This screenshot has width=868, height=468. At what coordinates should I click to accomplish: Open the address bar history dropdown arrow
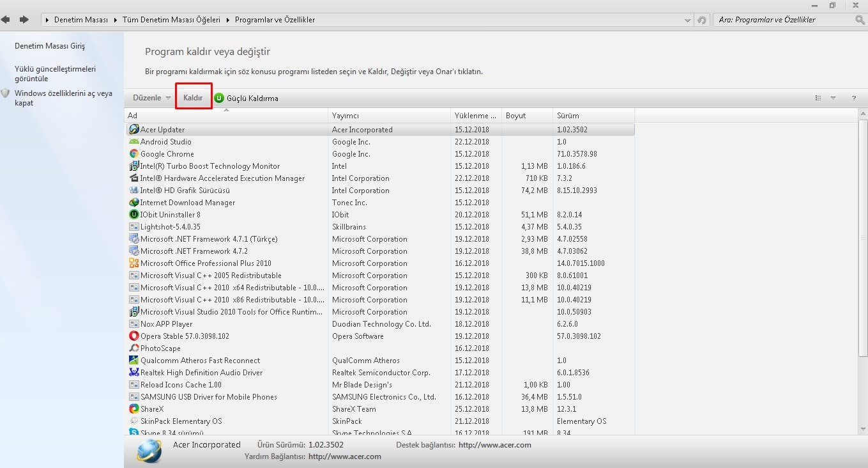coord(689,20)
